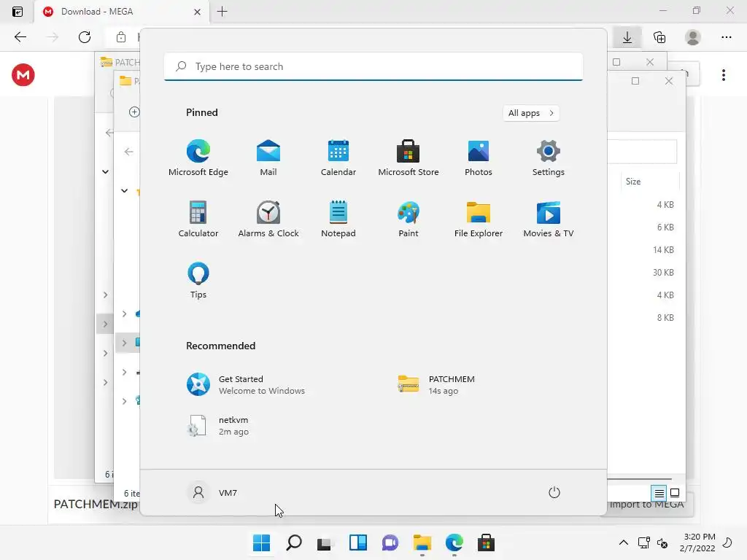Image resolution: width=747 pixels, height=560 pixels.
Task: Click the MEGA logo
Action: pos(23,75)
